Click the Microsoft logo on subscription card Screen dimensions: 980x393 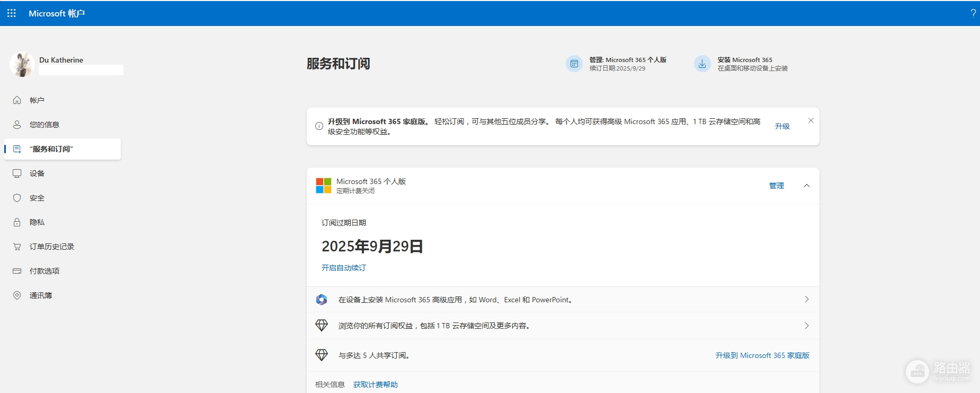click(x=324, y=186)
